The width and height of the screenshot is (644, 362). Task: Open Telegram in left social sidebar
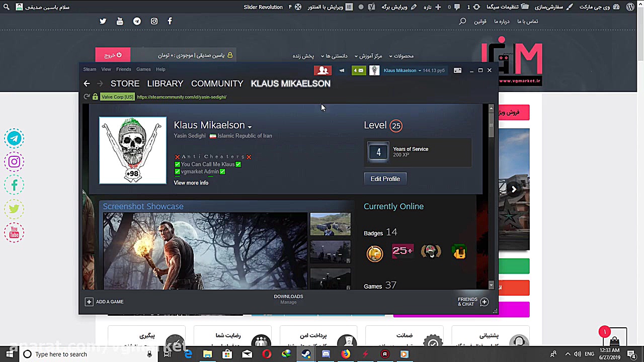coord(14,138)
